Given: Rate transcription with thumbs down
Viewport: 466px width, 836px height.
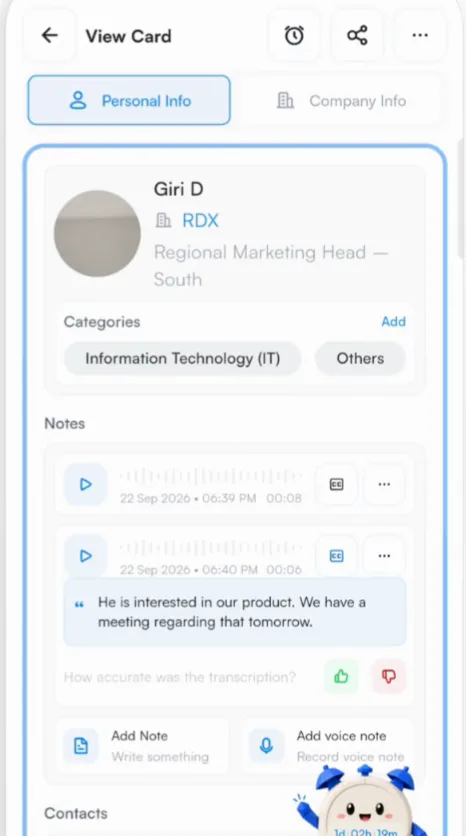Looking at the screenshot, I should pyautogui.click(x=389, y=677).
